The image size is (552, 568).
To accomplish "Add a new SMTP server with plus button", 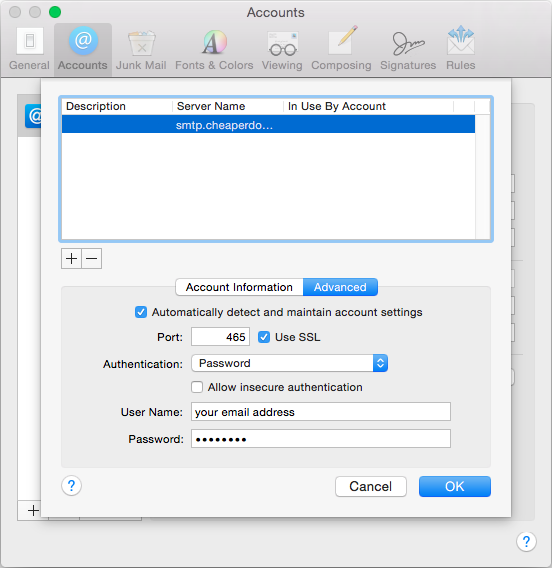I will [71, 258].
